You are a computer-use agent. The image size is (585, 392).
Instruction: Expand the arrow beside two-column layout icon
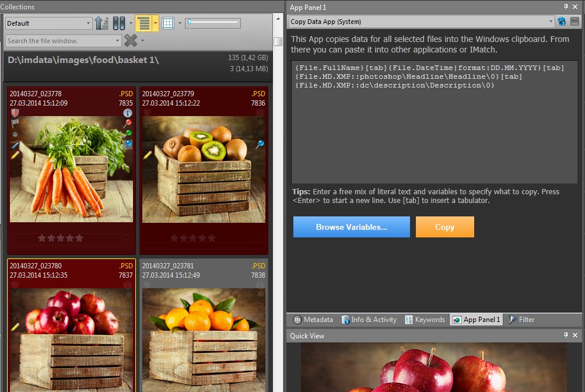(131, 23)
